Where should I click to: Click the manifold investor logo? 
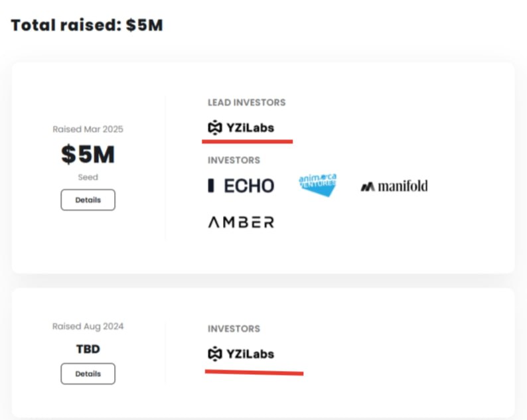394,186
